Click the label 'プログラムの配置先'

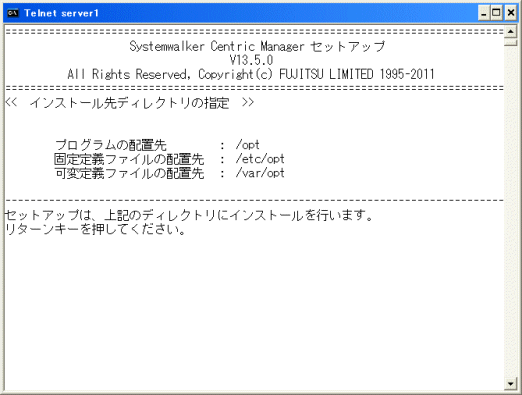pyautogui.click(x=111, y=145)
